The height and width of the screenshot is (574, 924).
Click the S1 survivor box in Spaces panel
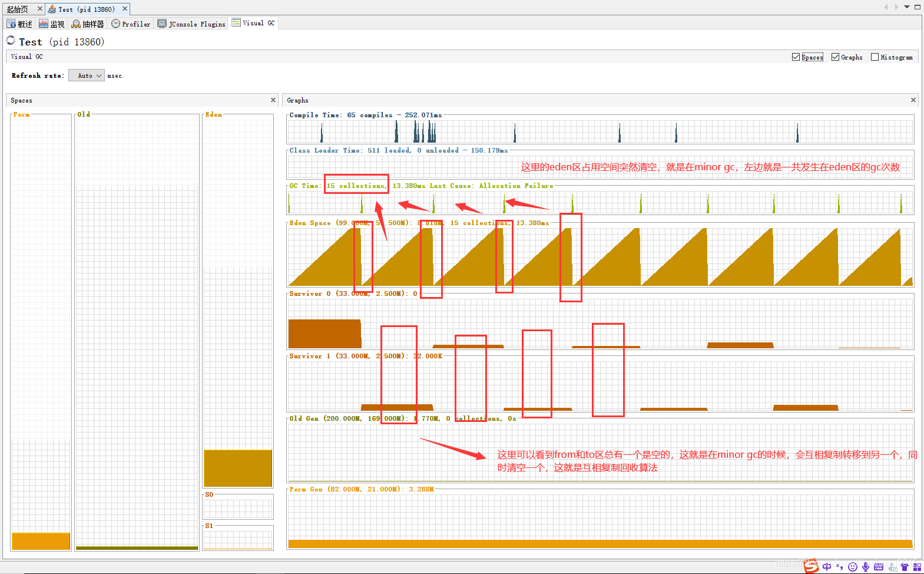tap(238, 539)
